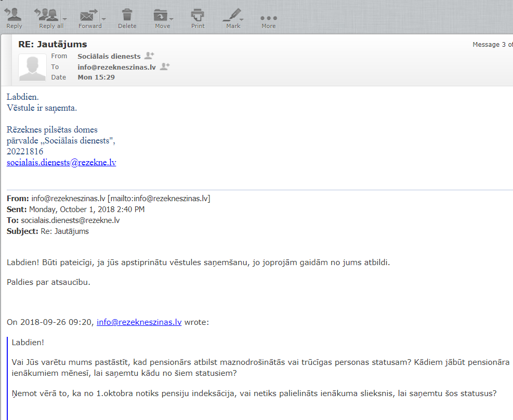Add info@rezekneszinas.lv recipient to contacts
The image size is (513, 420).
pyautogui.click(x=165, y=67)
